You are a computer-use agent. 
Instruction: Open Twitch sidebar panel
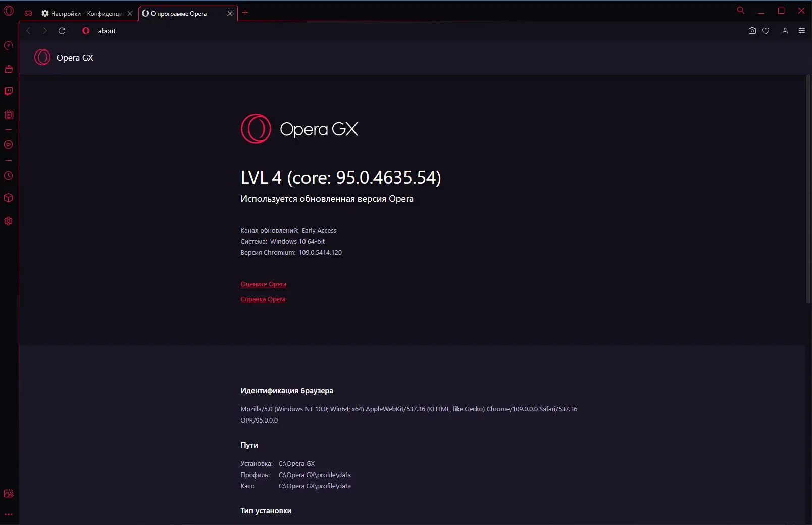point(9,91)
